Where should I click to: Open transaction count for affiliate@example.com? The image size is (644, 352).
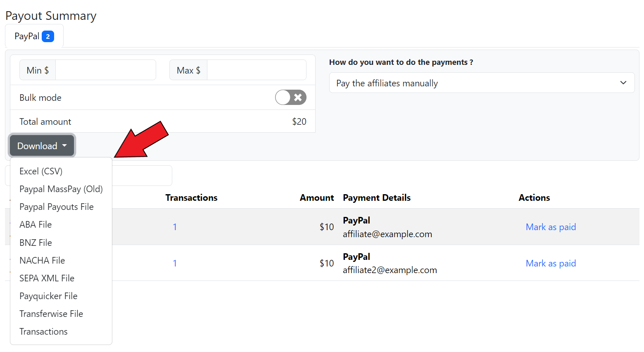coord(175,227)
